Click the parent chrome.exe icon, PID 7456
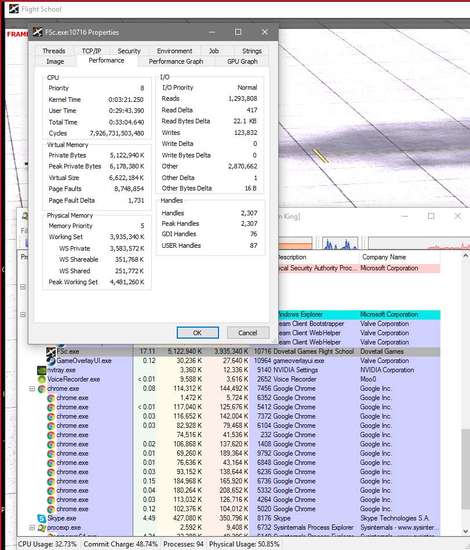Viewport: 470px width, 550px height. [x=42, y=389]
